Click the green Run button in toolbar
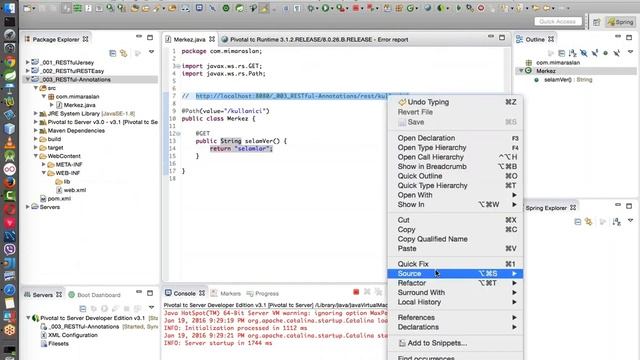 pyautogui.click(x=325, y=8)
